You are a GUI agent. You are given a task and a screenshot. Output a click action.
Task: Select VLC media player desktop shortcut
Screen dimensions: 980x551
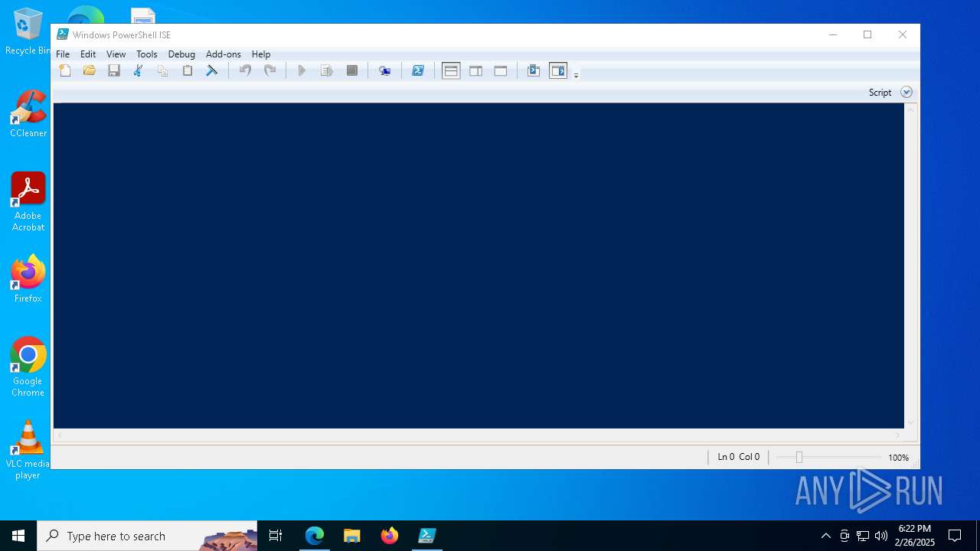coord(28,450)
